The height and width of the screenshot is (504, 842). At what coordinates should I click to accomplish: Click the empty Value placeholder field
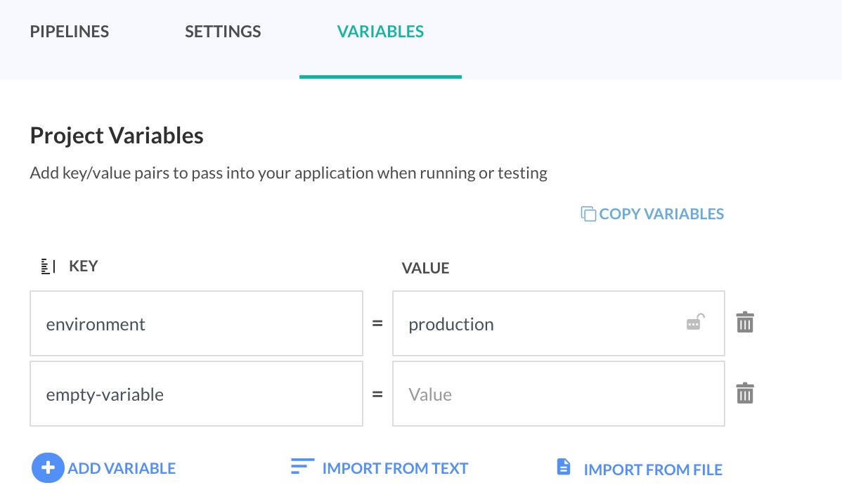(558, 394)
